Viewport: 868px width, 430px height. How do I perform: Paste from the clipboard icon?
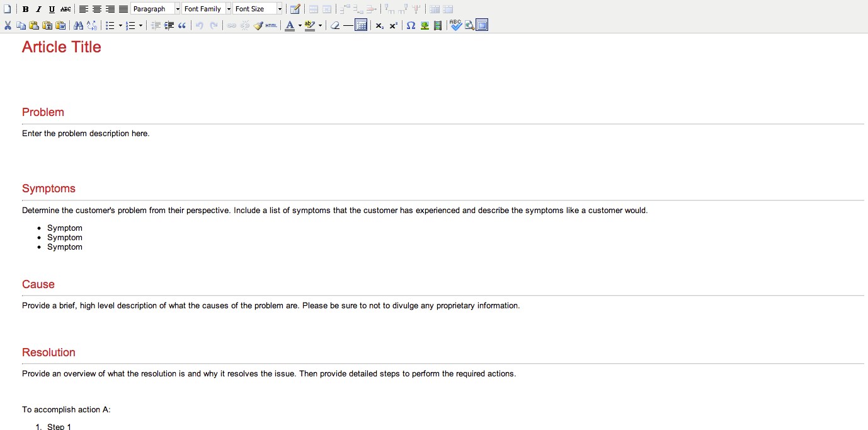click(34, 25)
